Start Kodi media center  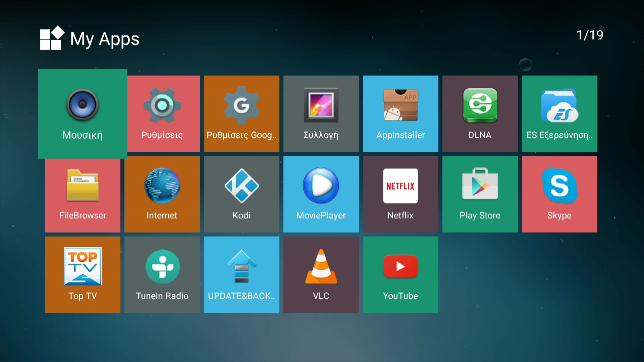[x=241, y=194]
